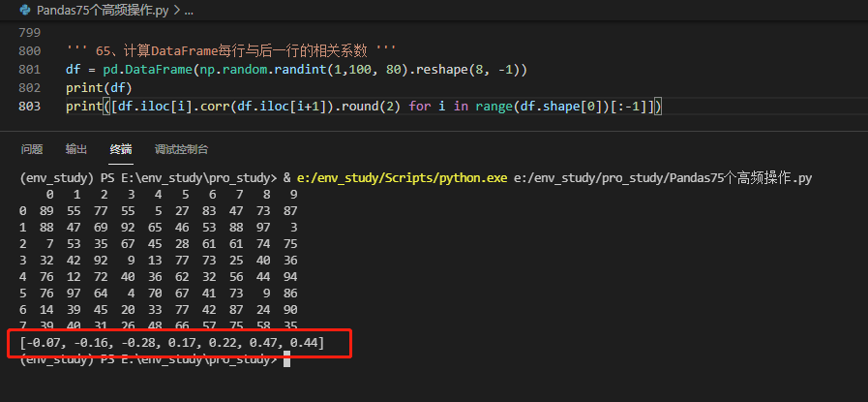Click reshape(8, -1) in line 801
This screenshot has width=868, height=402.
467,70
